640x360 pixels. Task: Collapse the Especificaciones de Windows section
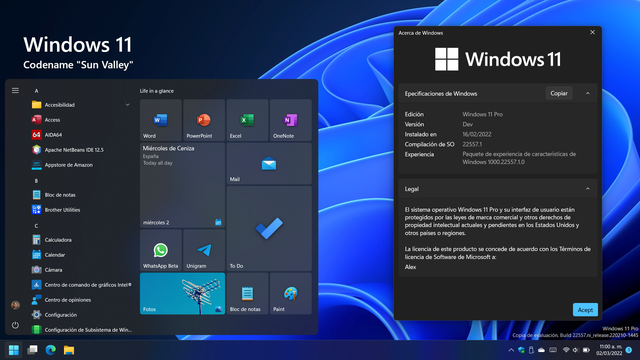[588, 93]
